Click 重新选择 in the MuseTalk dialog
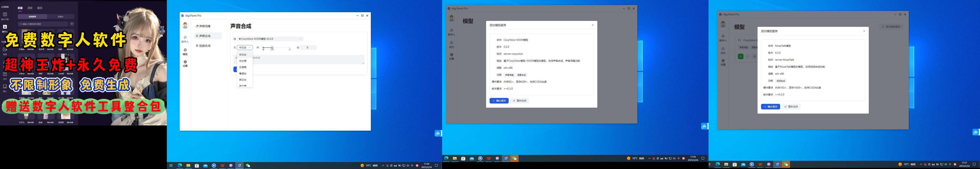Image resolution: width=980 pixels, height=169 pixels. pos(791,107)
